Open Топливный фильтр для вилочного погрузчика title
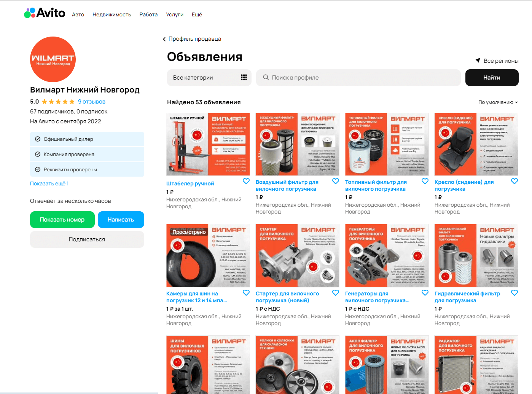The height and width of the screenshot is (394, 532). point(376,185)
